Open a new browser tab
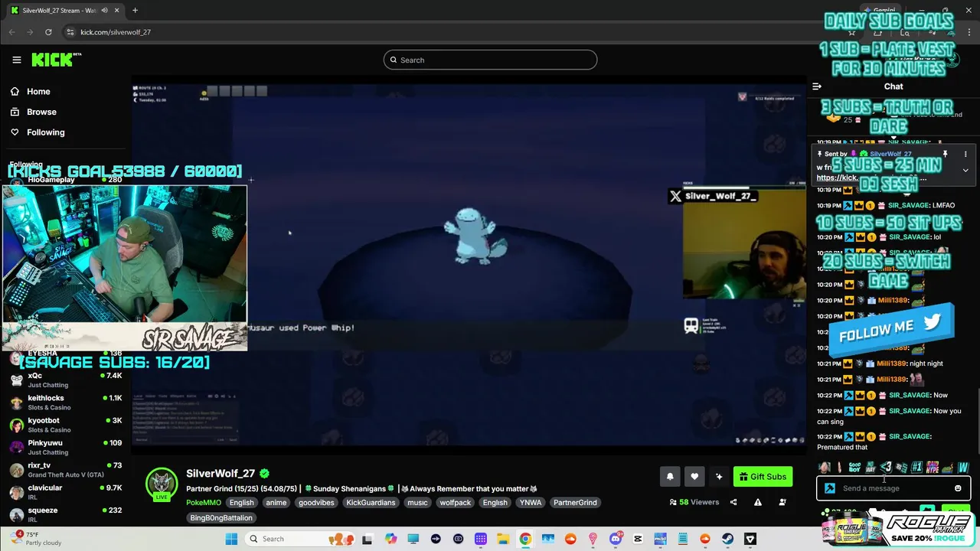This screenshot has width=980, height=551. (135, 10)
